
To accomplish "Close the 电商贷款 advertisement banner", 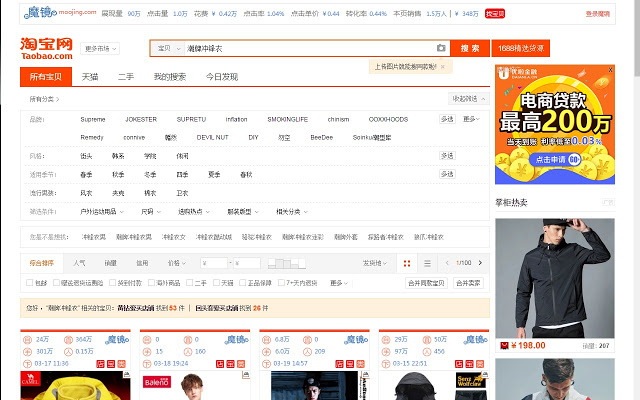I will click(x=610, y=70).
